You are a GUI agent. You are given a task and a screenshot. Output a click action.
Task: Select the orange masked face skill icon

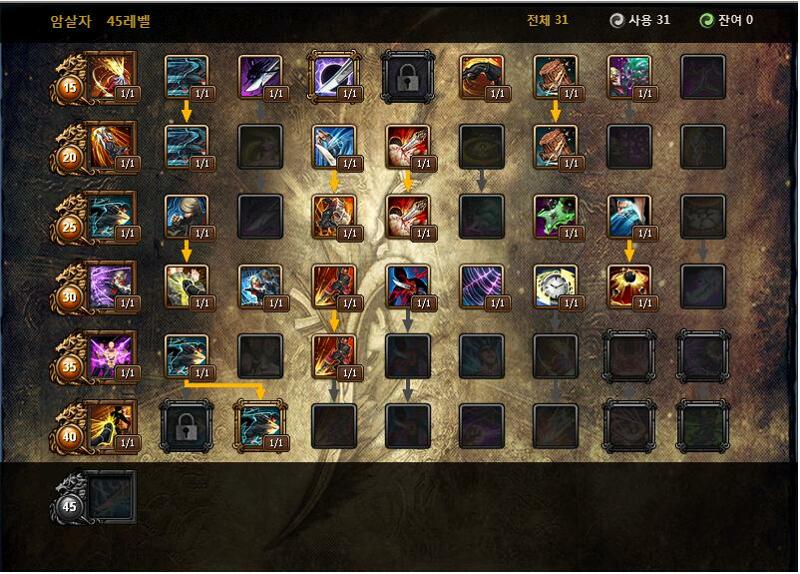(x=482, y=78)
